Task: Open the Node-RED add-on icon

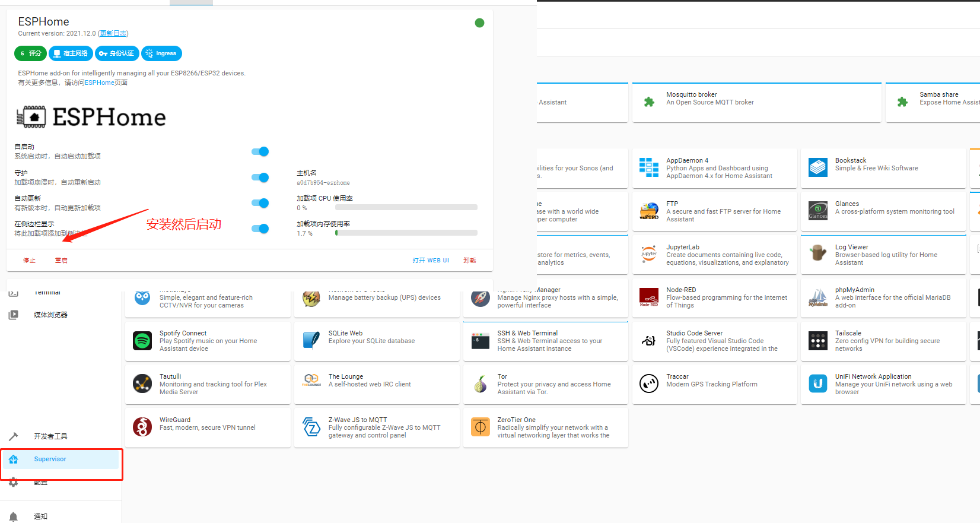Action: pos(649,297)
